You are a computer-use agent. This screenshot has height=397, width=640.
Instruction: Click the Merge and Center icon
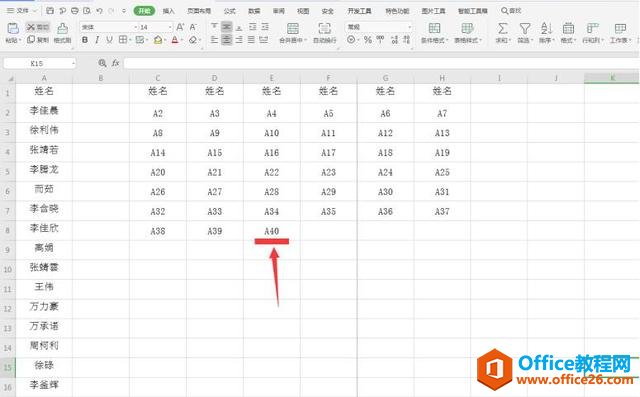[293, 28]
